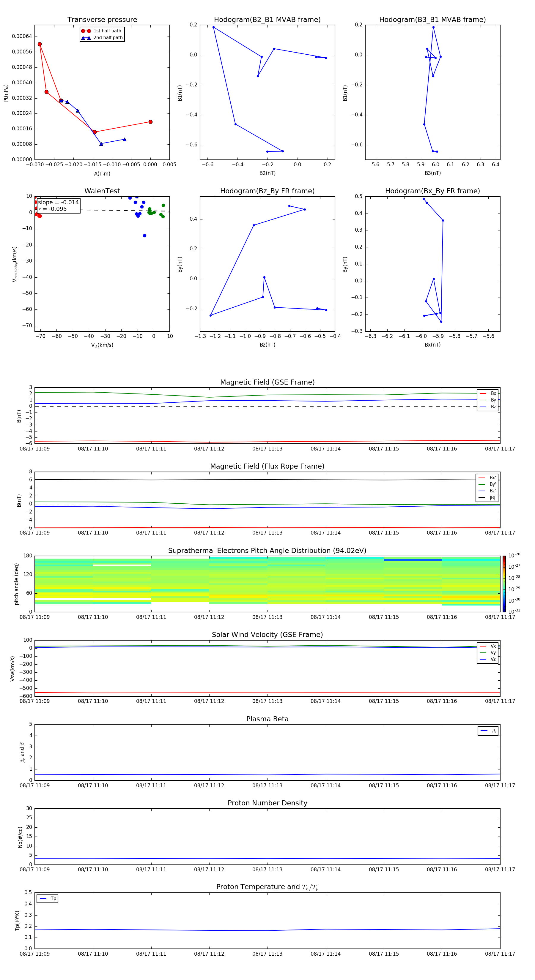Click the 'r = -0.095' annotation
This screenshot has width=535, height=980.
pos(53,209)
